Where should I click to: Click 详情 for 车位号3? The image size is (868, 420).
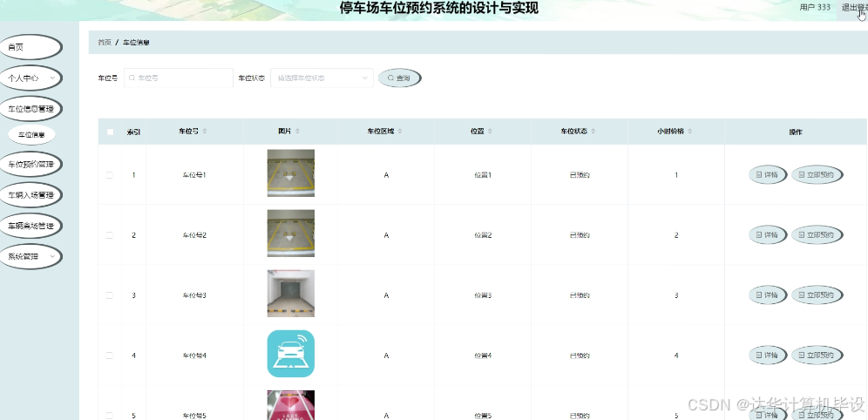point(768,295)
